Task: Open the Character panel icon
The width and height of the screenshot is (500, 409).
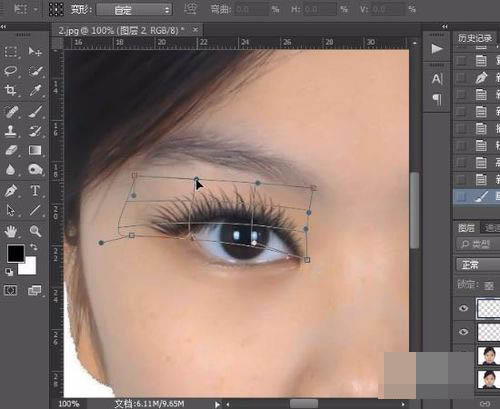Action: click(x=437, y=79)
